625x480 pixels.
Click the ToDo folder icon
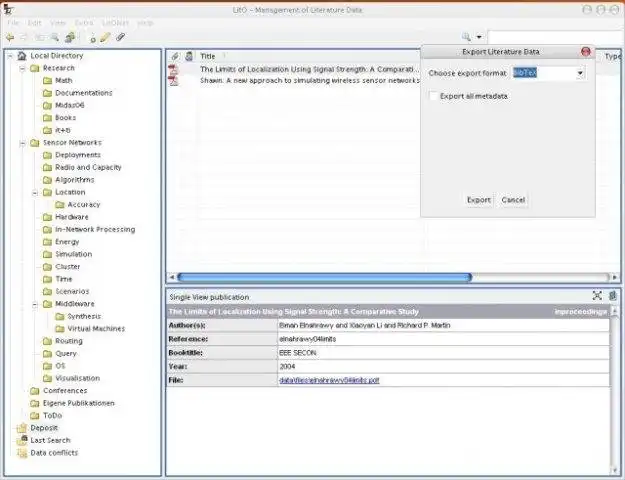click(x=35, y=416)
